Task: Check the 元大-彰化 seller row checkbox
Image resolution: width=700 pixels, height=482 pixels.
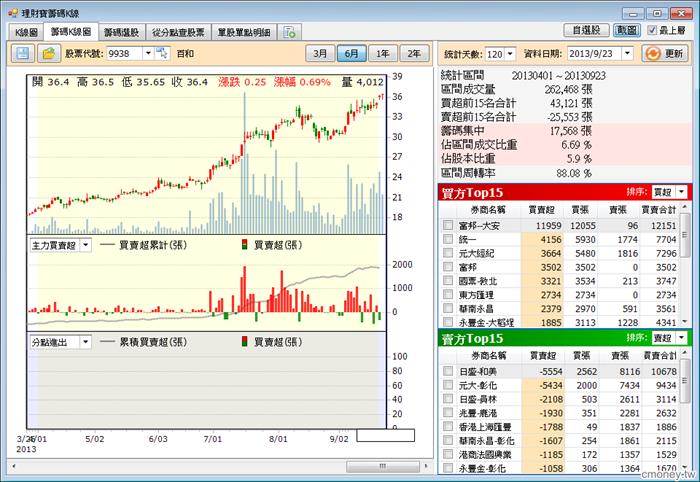Action: click(448, 385)
